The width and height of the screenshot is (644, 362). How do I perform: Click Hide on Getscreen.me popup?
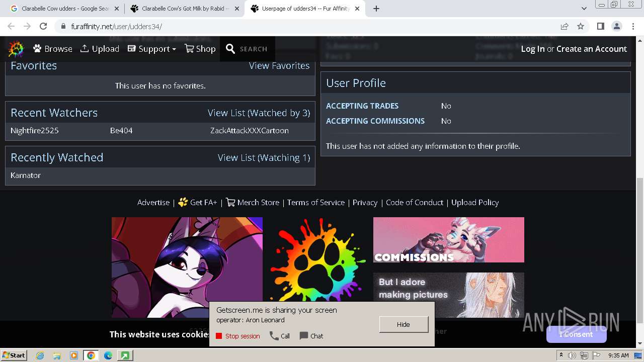click(404, 324)
